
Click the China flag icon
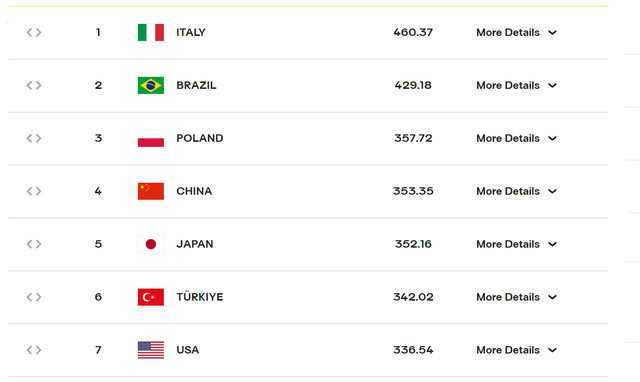pyautogui.click(x=151, y=191)
